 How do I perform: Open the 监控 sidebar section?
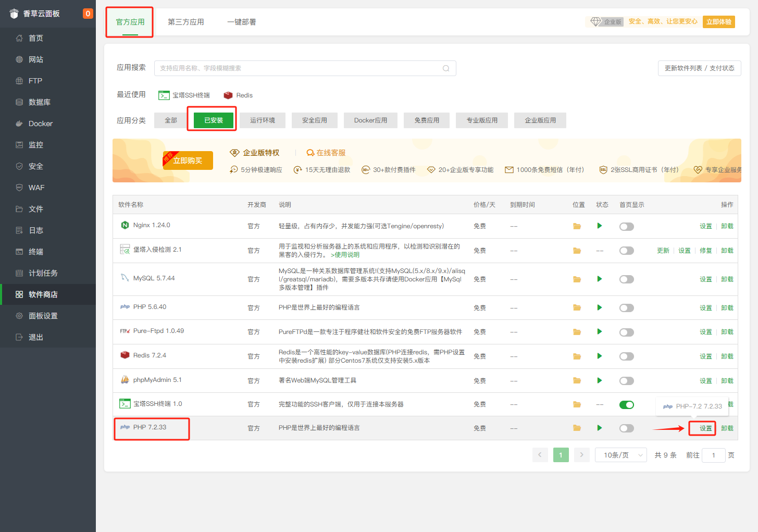(x=48, y=145)
